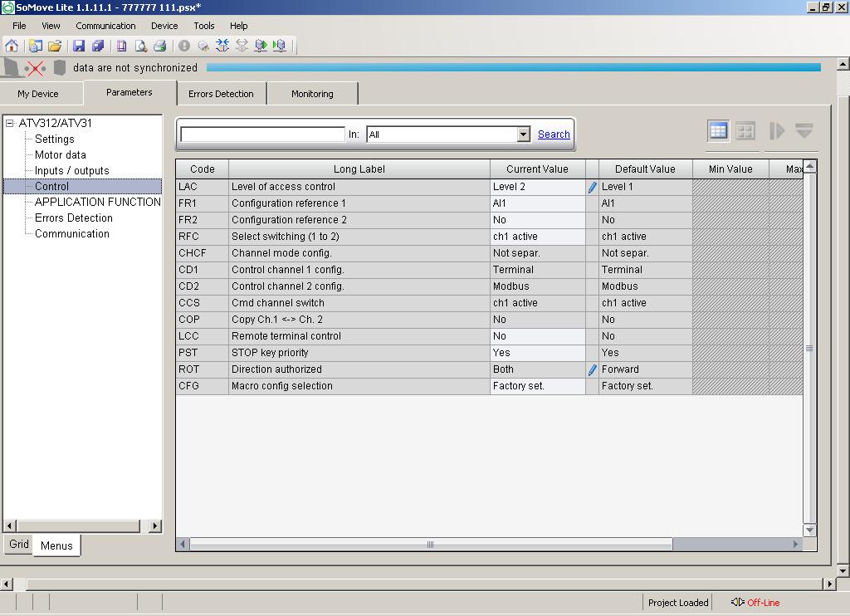850x616 pixels.
Task: Open the 'In:' All dropdown arrow
Action: point(523,134)
